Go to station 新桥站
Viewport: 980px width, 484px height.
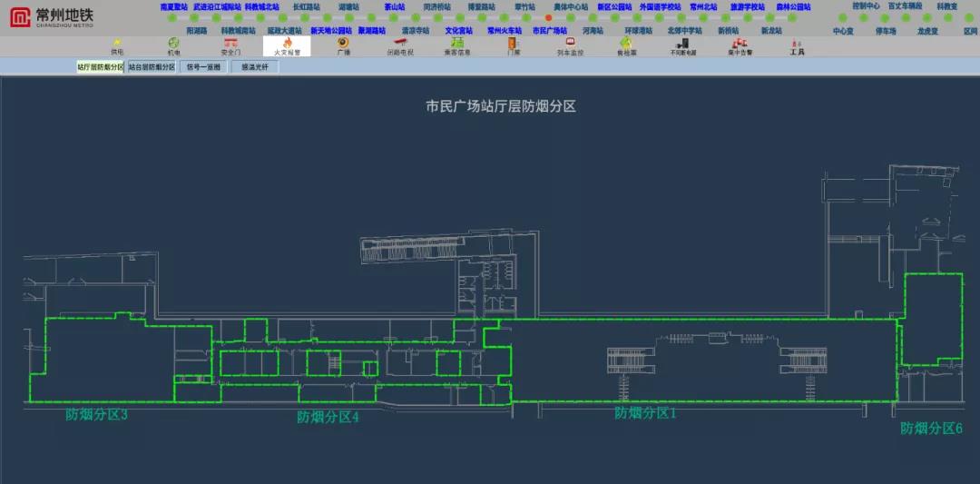[728, 30]
